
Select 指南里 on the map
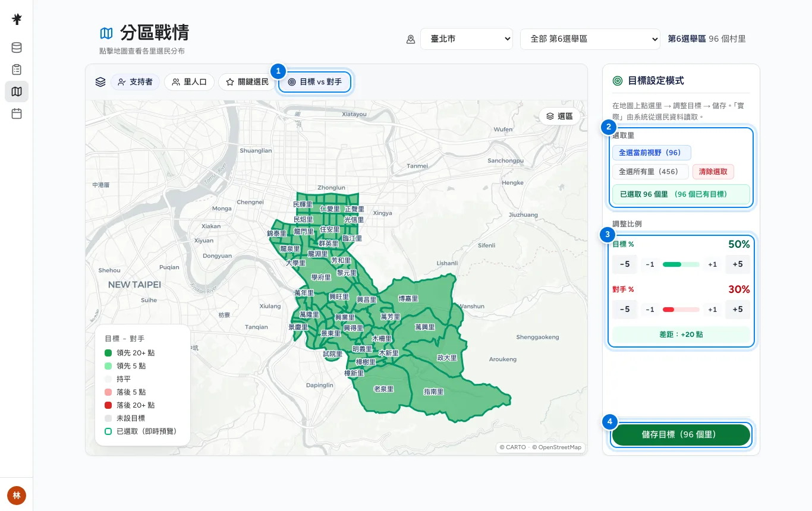pos(433,392)
